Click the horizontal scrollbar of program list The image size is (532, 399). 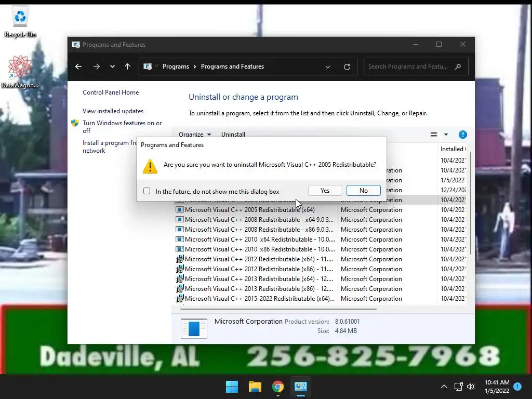[x=278, y=309]
